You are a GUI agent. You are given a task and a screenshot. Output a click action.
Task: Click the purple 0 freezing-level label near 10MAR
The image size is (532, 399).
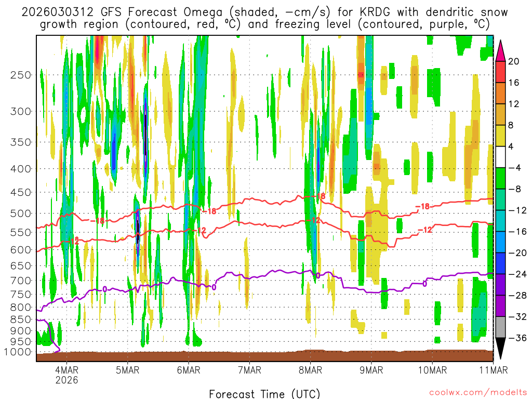pos(424,284)
